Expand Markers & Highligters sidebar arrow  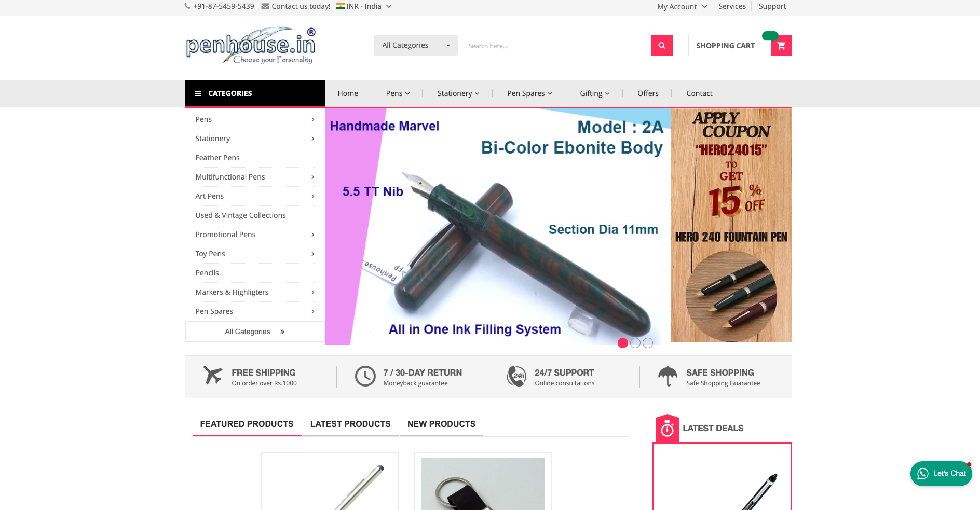pos(312,292)
